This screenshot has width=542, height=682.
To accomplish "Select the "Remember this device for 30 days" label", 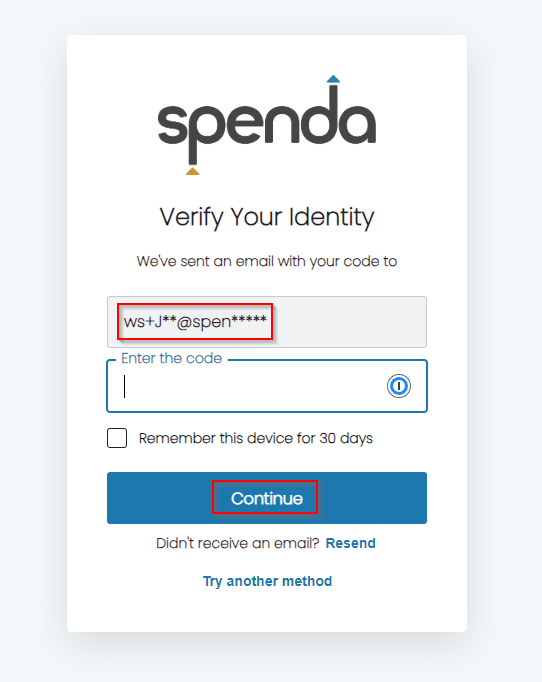I will (256, 438).
